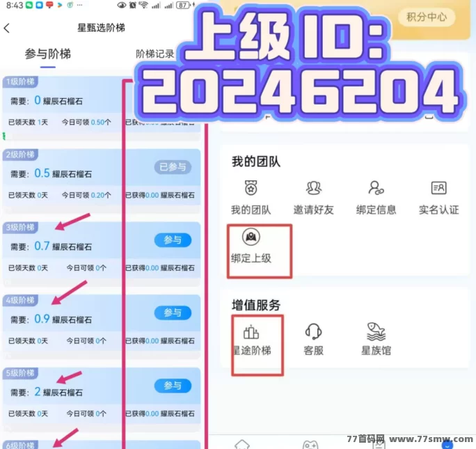Tap the eye-comfort status bar icon

tap(121, 5)
